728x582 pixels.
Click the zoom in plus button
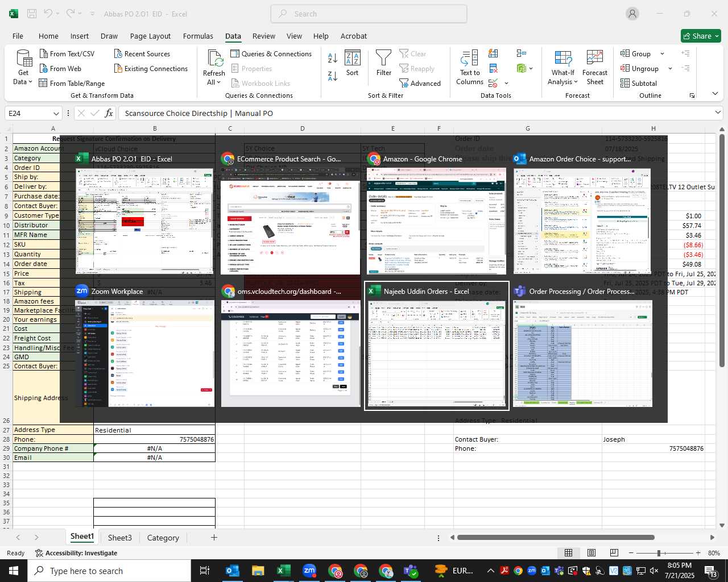pyautogui.click(x=698, y=553)
